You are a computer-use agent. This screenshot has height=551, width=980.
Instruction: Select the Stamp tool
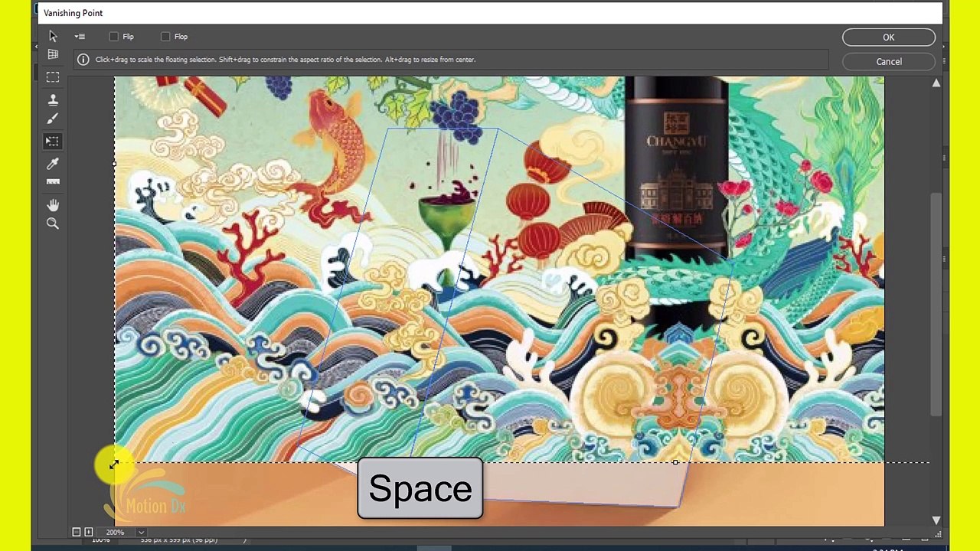click(53, 99)
